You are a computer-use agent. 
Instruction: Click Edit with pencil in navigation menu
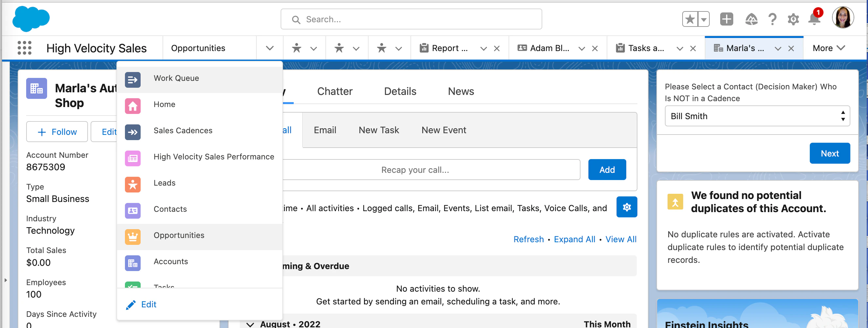coord(141,304)
